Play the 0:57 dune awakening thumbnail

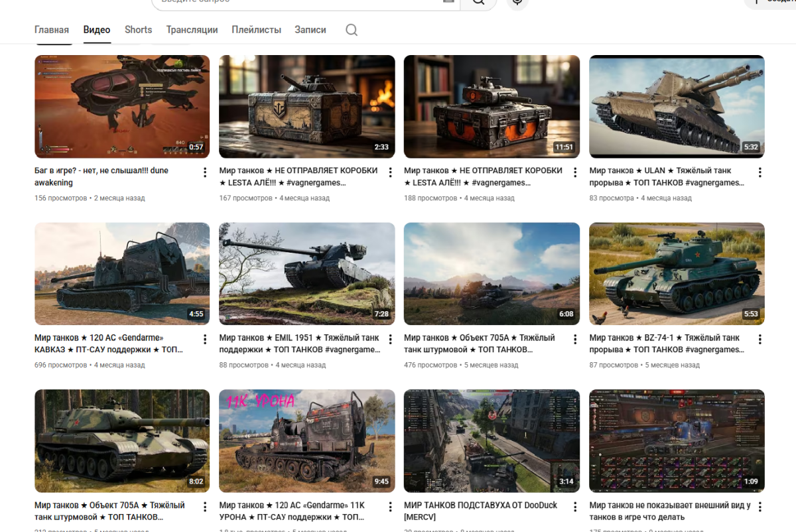pos(122,106)
